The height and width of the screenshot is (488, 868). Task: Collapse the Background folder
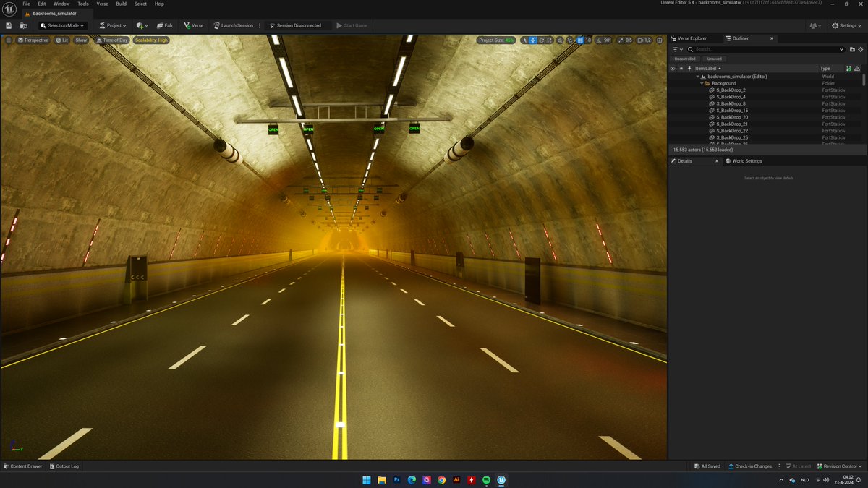coord(702,83)
